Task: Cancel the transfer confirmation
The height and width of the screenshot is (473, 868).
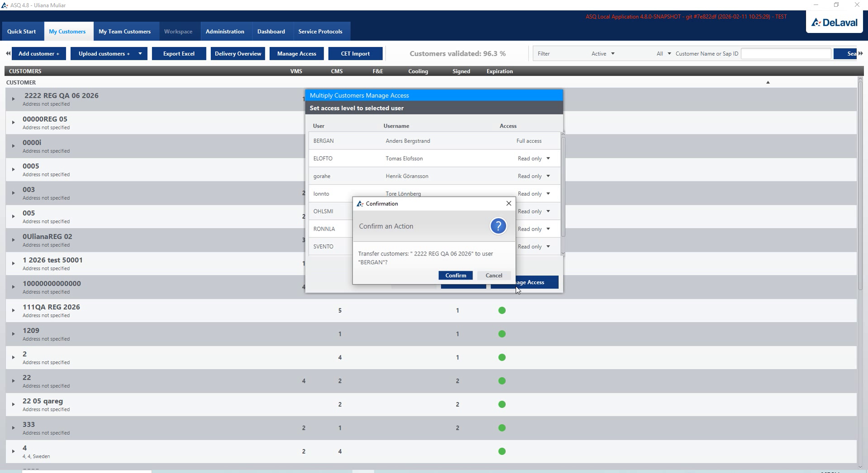Action: [x=494, y=275]
